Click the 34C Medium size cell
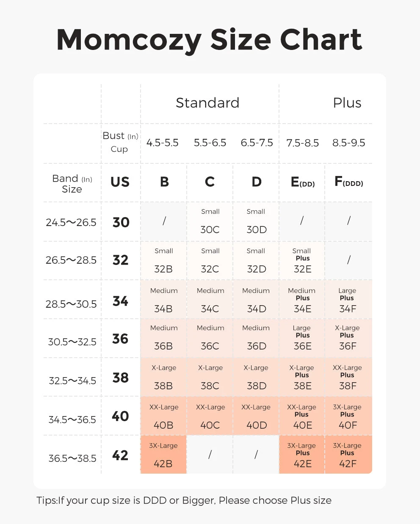This screenshot has width=420, height=524. [x=210, y=300]
